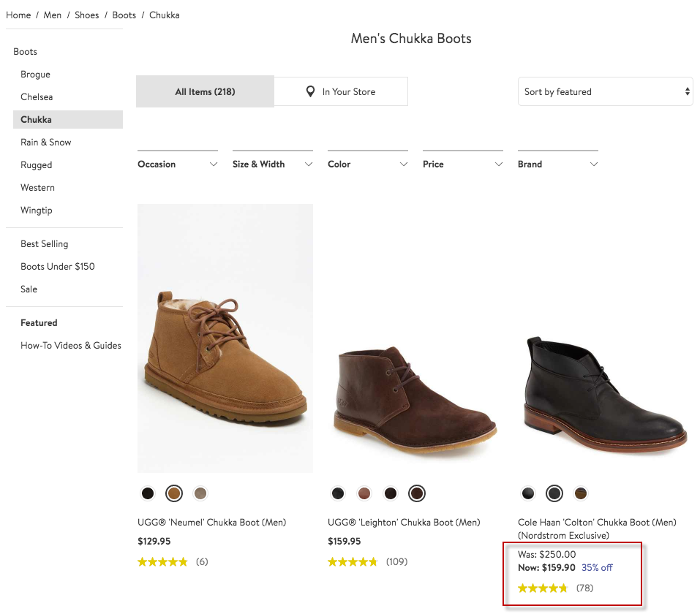Select the brown swatch for Cole Haan Colton
700x614 pixels.
click(x=581, y=493)
